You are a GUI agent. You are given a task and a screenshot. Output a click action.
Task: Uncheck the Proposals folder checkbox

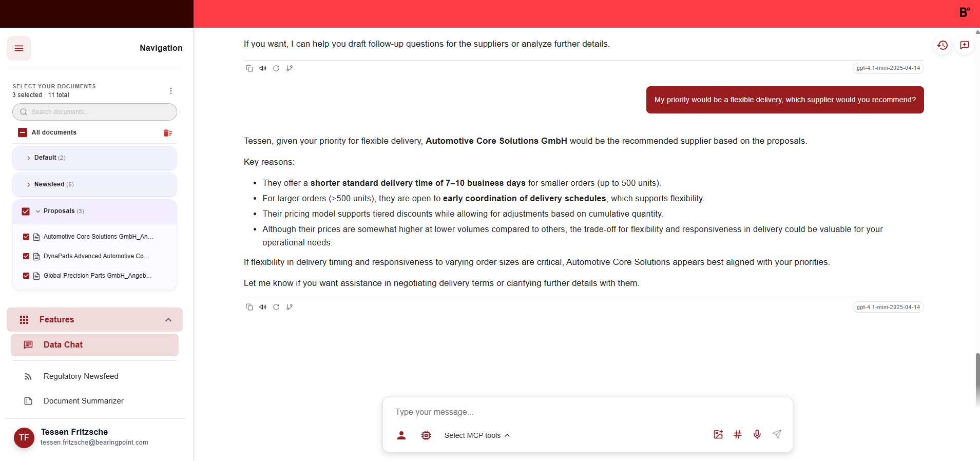[26, 211]
